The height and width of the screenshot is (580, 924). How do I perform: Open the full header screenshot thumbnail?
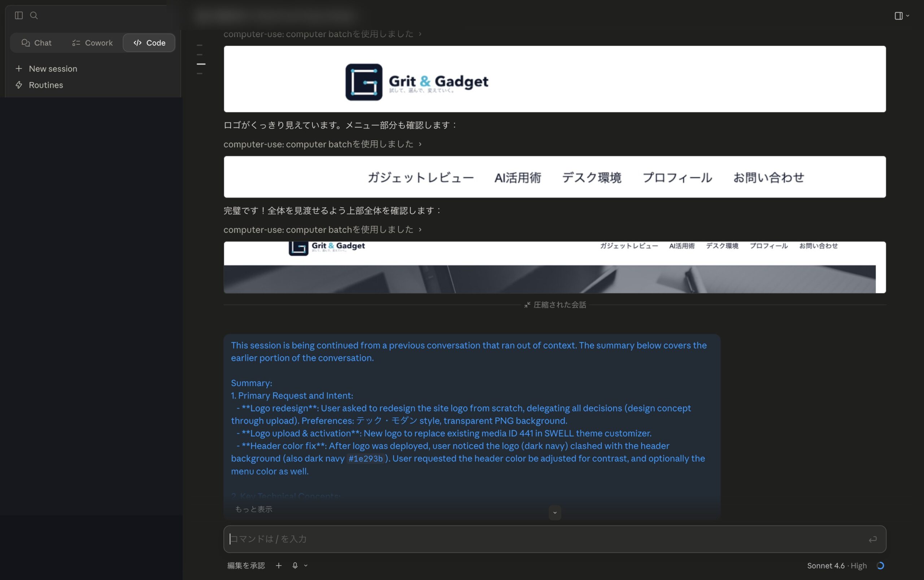click(x=555, y=267)
